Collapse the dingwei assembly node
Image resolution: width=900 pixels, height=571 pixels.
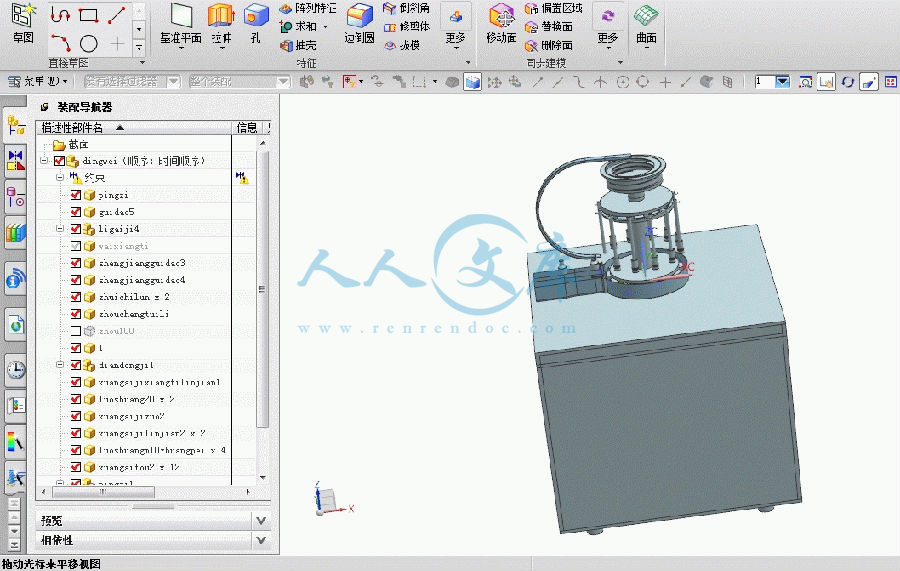(44, 161)
